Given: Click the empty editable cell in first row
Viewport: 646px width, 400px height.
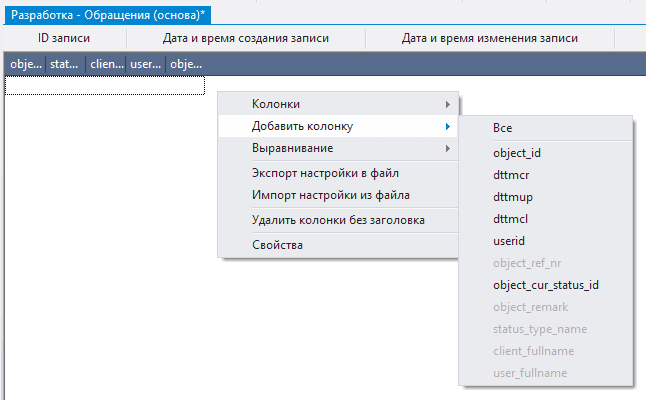Looking at the screenshot, I should [104, 86].
